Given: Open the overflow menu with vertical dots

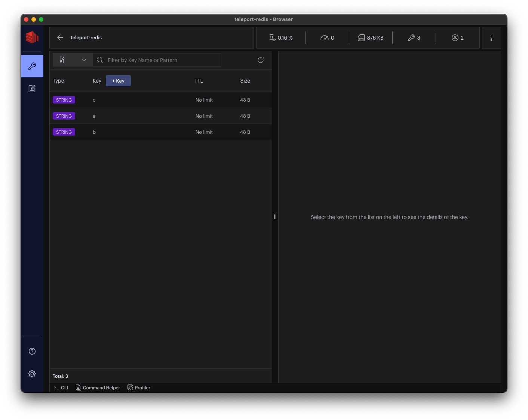Looking at the screenshot, I should tap(491, 37).
